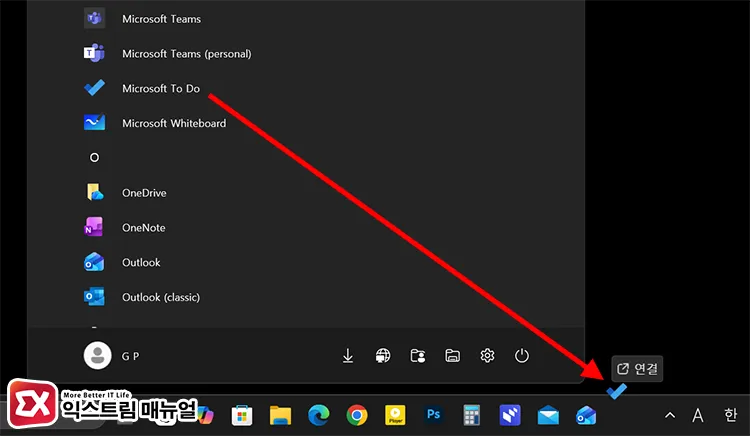
Task: Select the letter O section header
Action: coord(94,158)
